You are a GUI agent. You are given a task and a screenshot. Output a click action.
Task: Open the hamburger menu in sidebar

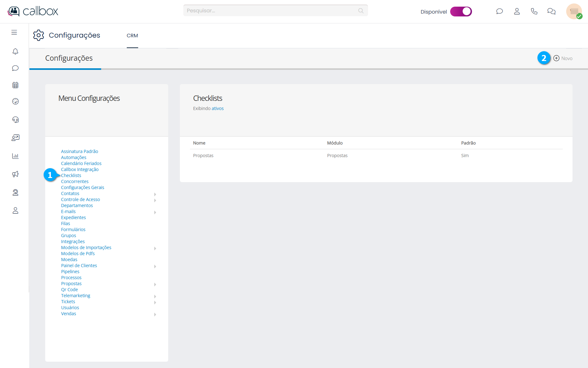pos(14,32)
